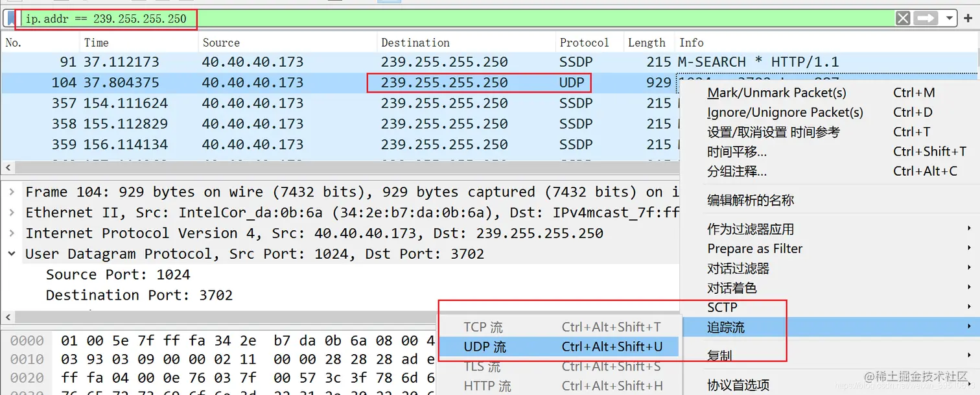Screen dimensions: 980x395
Task: Open 追踪流 submenu
Action: [x=830, y=328]
